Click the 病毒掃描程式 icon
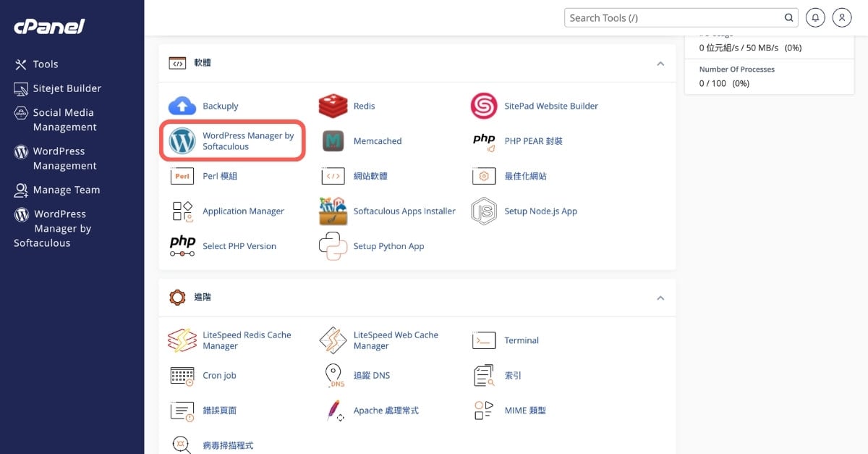The image size is (868, 454). pyautogui.click(x=182, y=444)
